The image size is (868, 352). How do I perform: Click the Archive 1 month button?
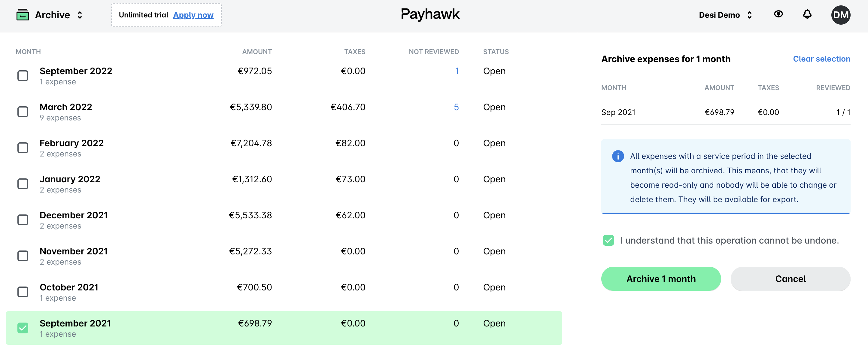click(661, 279)
